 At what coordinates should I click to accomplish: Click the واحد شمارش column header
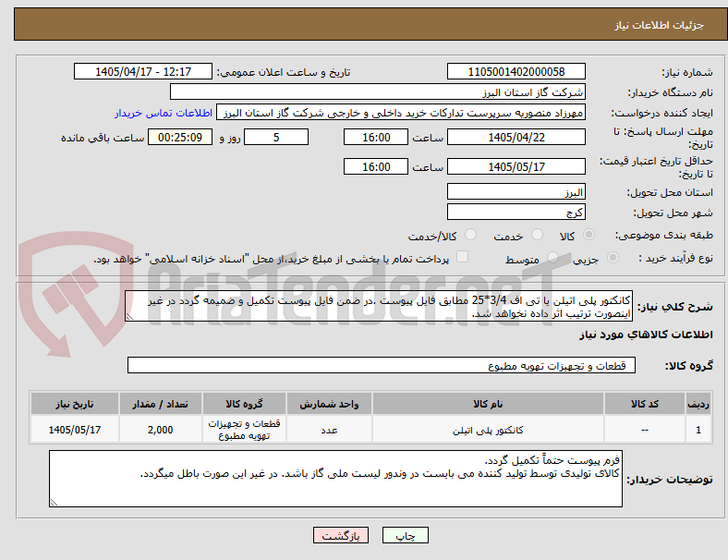point(329,404)
